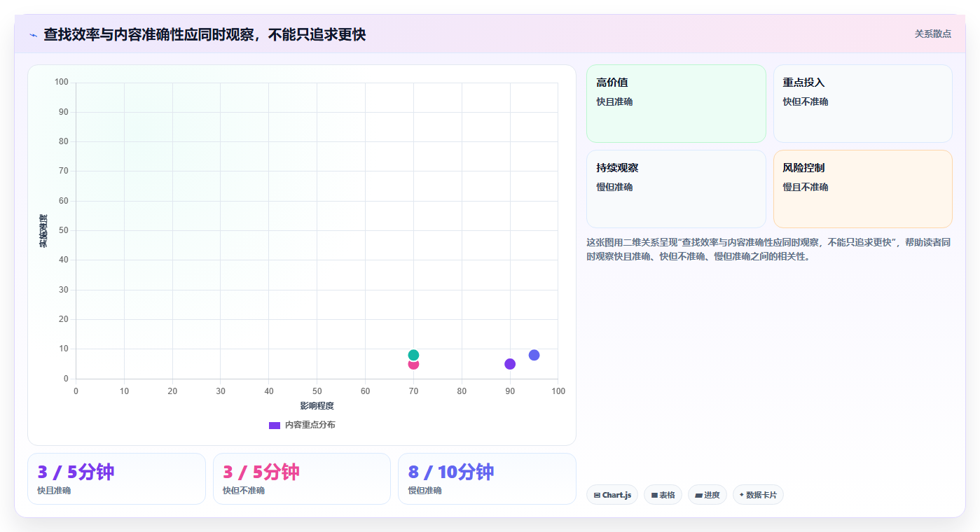This screenshot has width=980, height=532.
Task: Click the 实施难度 y-axis title
Action: pyautogui.click(x=43, y=230)
